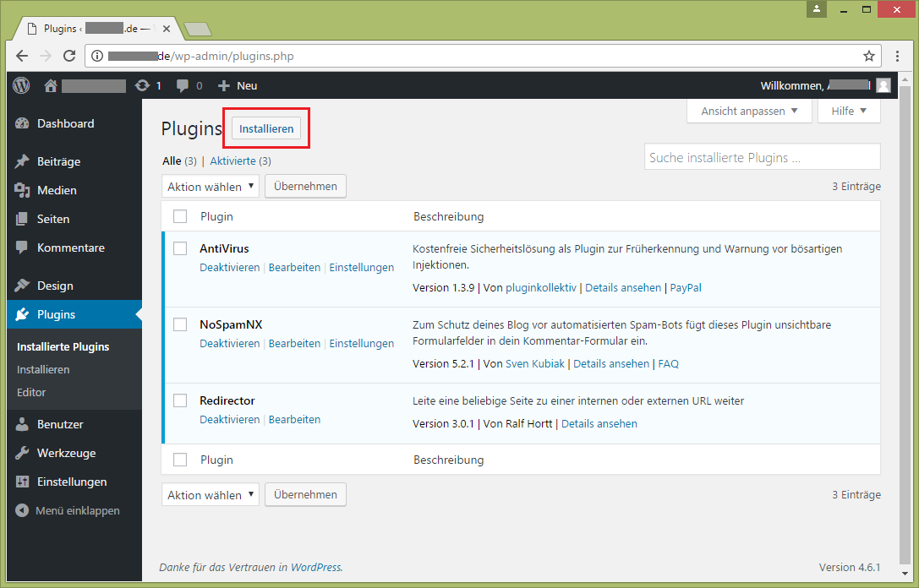The width and height of the screenshot is (919, 588).
Task: Select the NoSpamNX plugin checkbox
Action: [180, 324]
